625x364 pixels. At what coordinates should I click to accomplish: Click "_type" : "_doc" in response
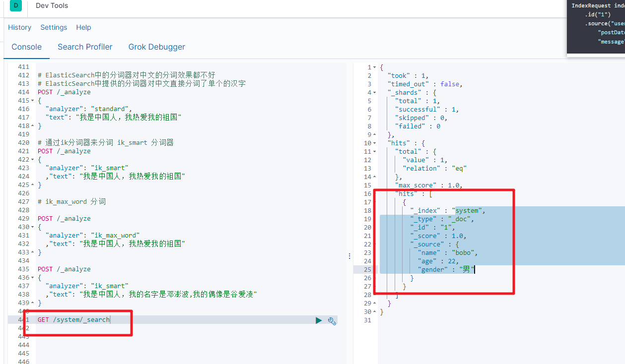tap(442, 219)
